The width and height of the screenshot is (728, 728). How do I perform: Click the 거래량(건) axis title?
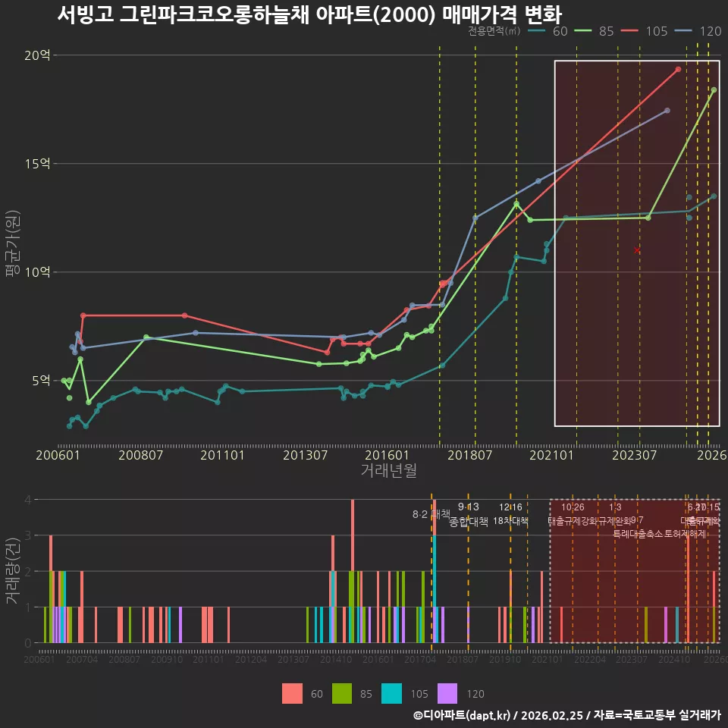tap(13, 571)
